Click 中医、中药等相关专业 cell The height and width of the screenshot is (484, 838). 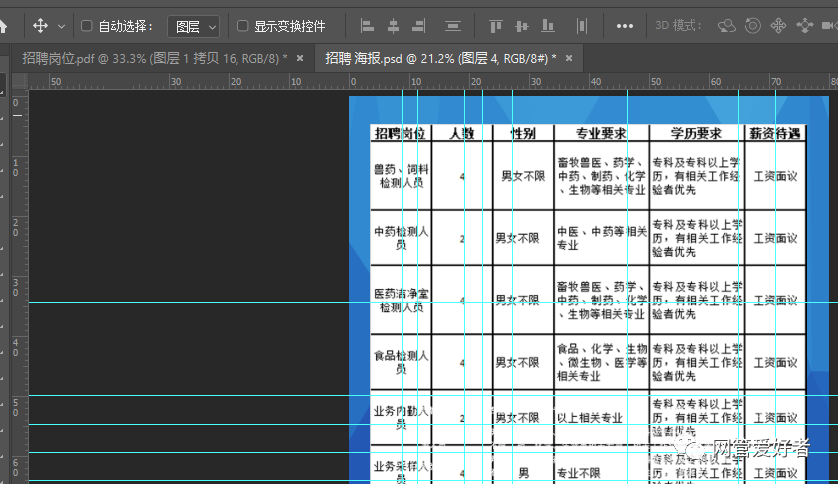pyautogui.click(x=602, y=238)
